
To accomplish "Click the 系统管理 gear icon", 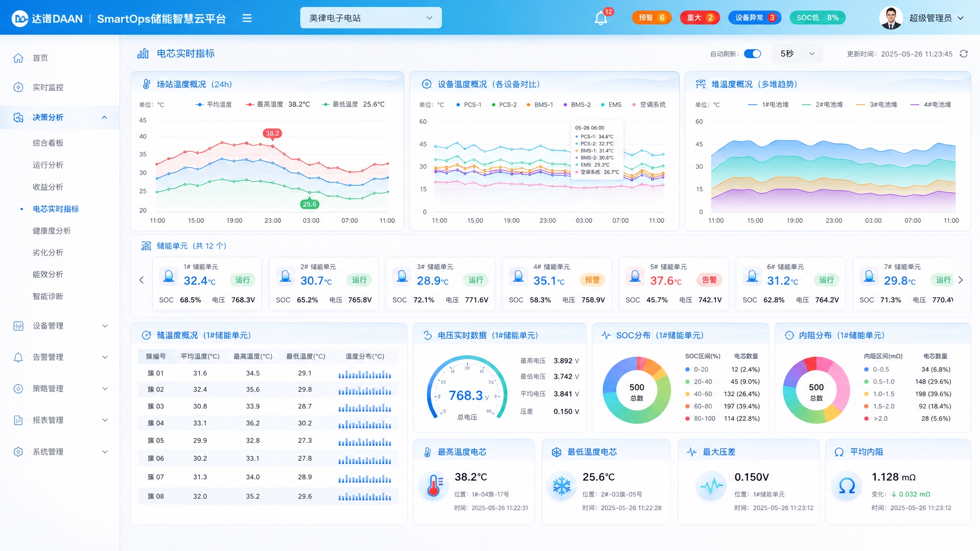I will pos(18,452).
